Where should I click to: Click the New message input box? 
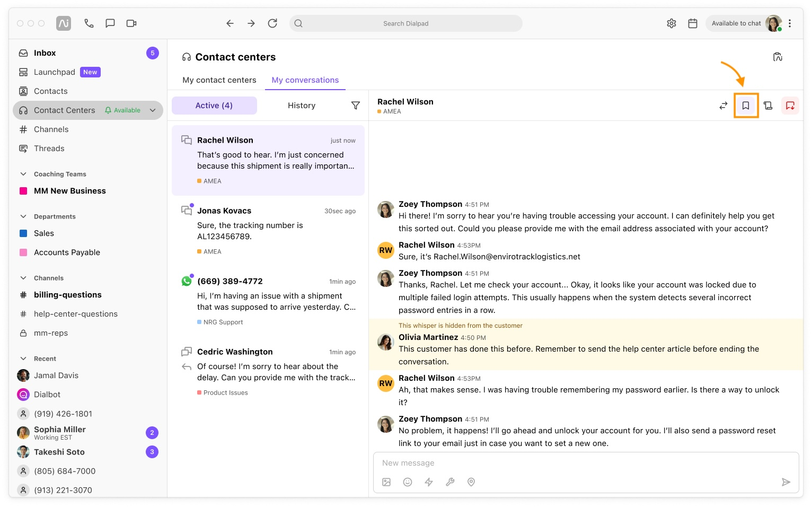(586, 463)
